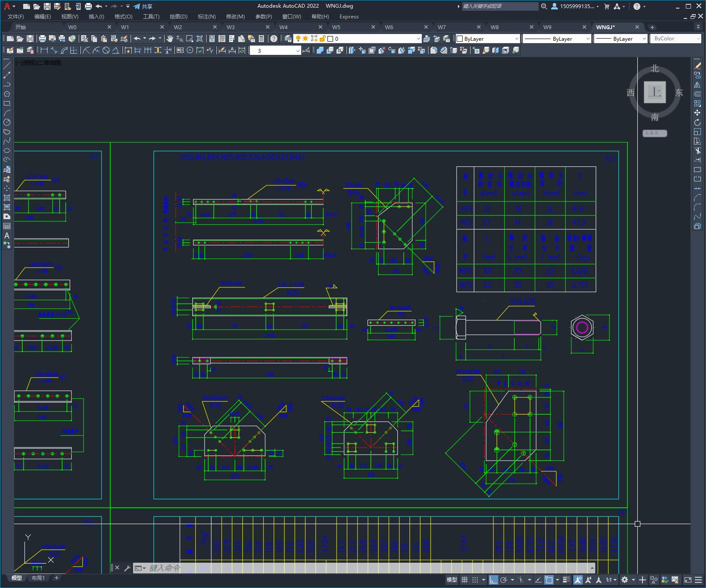This screenshot has width=706, height=588.
Task: Click the Share paper plane icon
Action: (137, 6)
